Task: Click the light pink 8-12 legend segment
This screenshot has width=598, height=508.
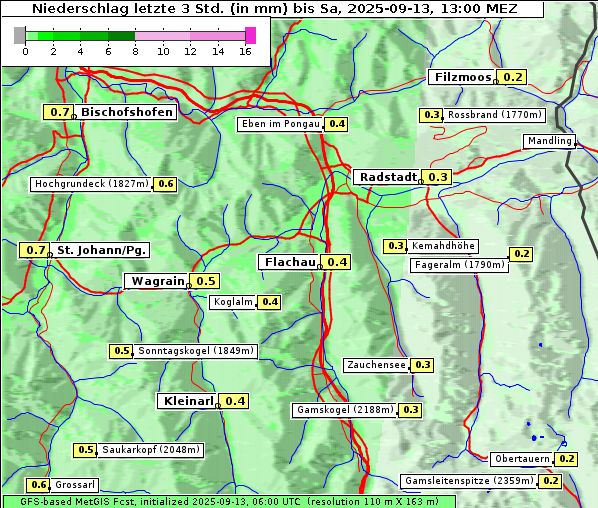Action: tap(162, 36)
